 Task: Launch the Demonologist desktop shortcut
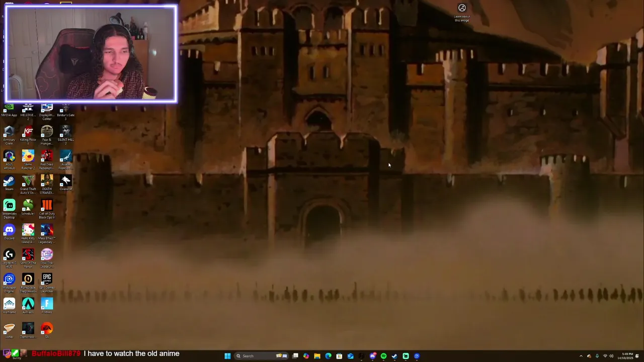(28, 330)
